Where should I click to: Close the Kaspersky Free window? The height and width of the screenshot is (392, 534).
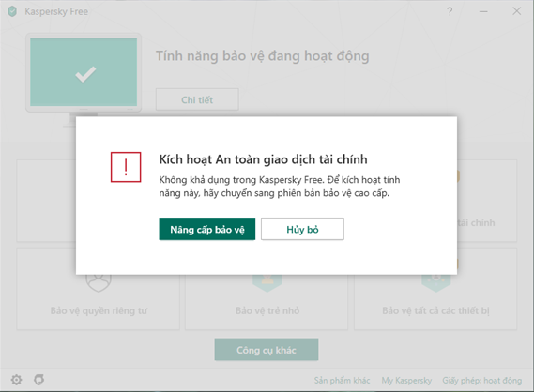pos(516,11)
